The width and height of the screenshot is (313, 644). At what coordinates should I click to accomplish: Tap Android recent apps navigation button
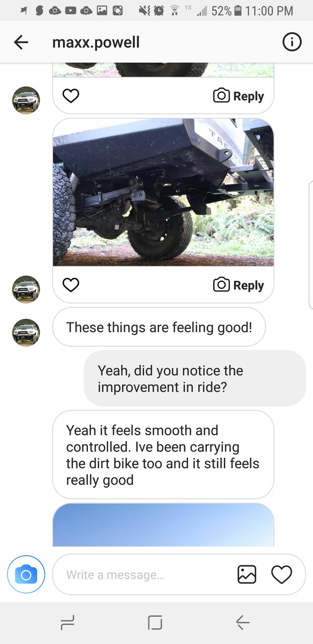coord(67,623)
